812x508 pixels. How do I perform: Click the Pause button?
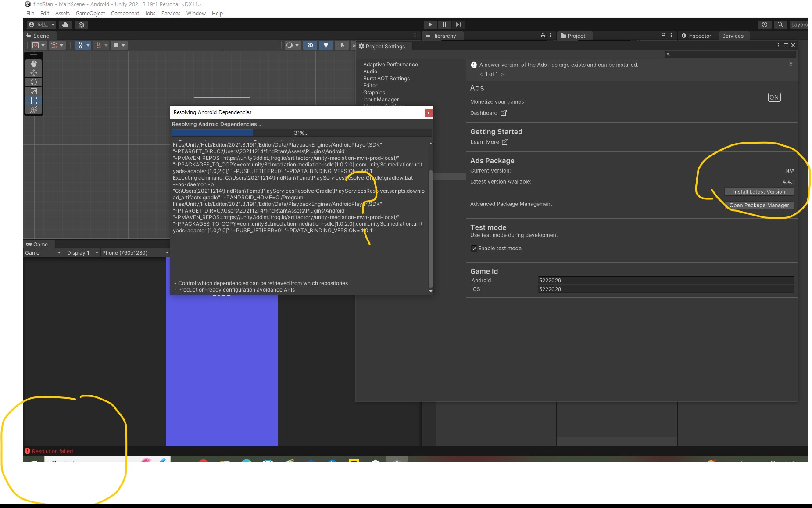pyautogui.click(x=444, y=25)
